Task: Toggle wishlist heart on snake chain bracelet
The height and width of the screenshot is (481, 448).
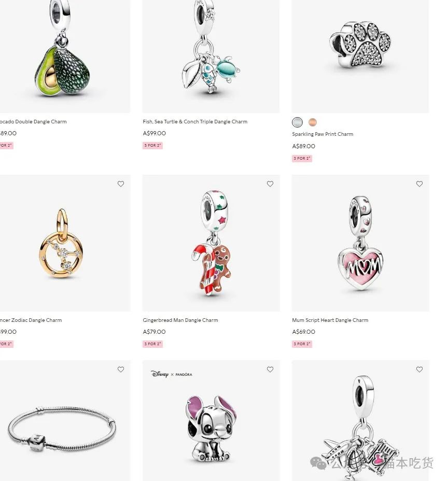Action: pyautogui.click(x=121, y=370)
